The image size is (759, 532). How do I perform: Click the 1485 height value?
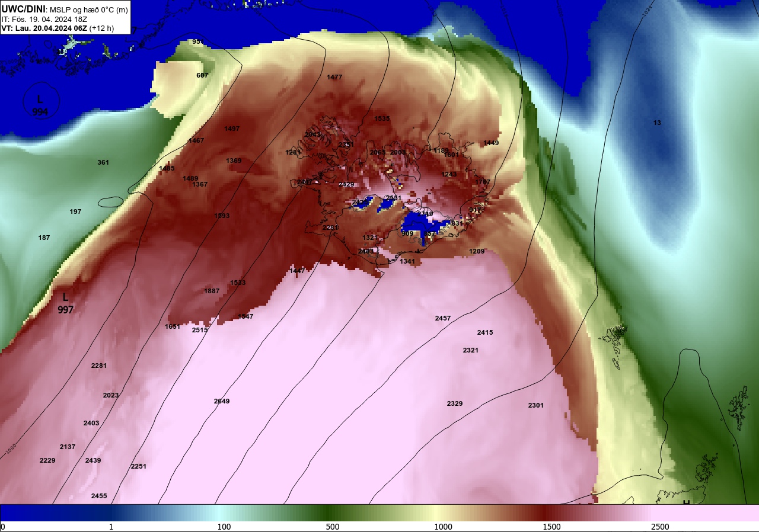coord(167,168)
